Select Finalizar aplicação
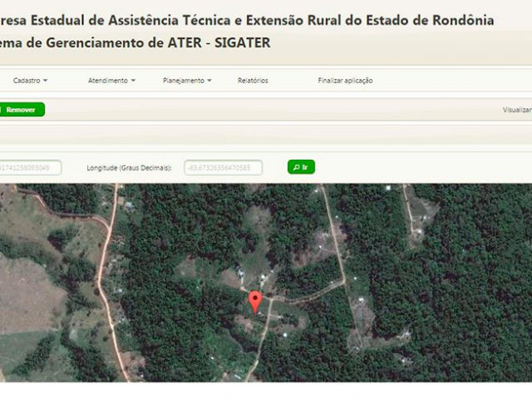532x399 pixels. point(345,81)
